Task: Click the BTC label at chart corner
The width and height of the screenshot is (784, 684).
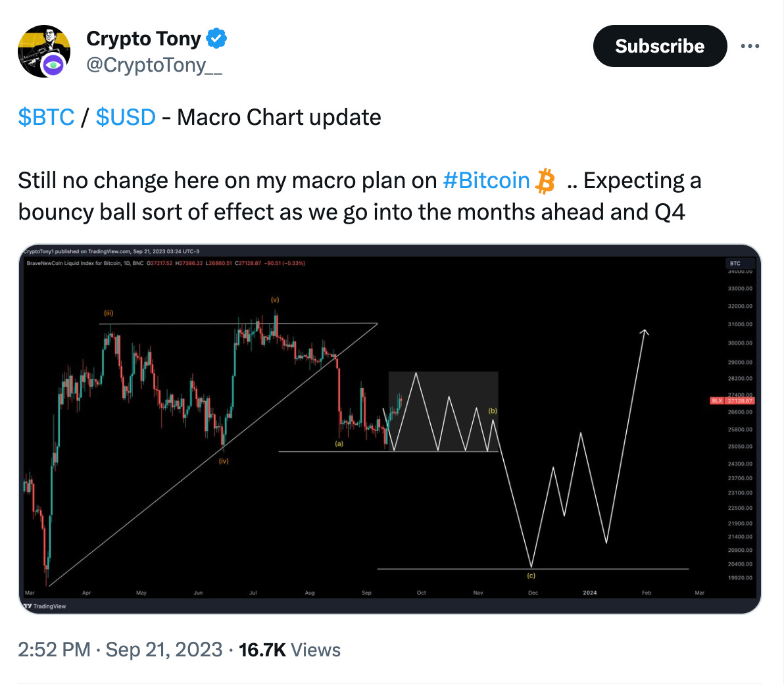Action: [735, 263]
